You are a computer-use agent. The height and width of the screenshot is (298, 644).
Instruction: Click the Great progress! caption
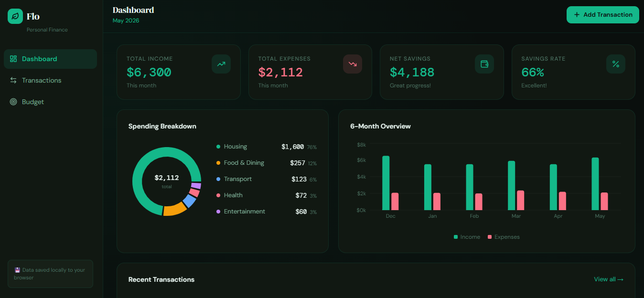[410, 85]
